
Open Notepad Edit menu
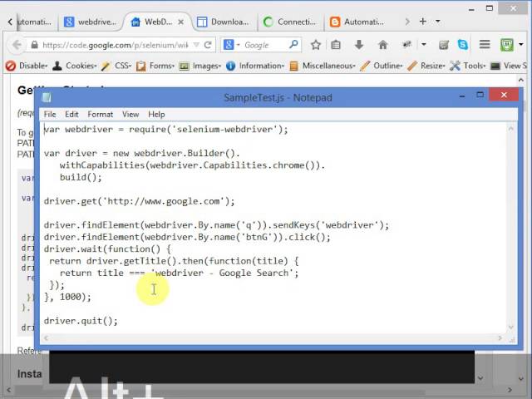[71, 115]
